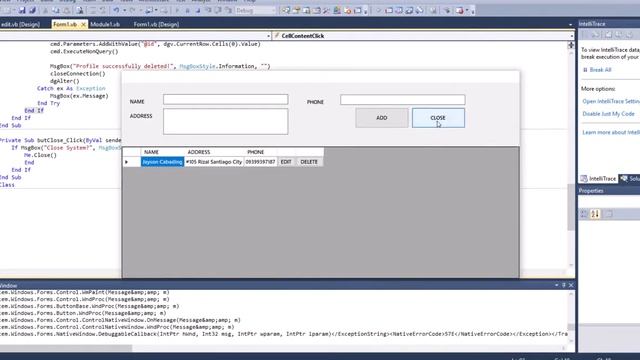Screen dimensions: 640x360
Task: Switch to Module1.vb tab
Action: coord(104,24)
